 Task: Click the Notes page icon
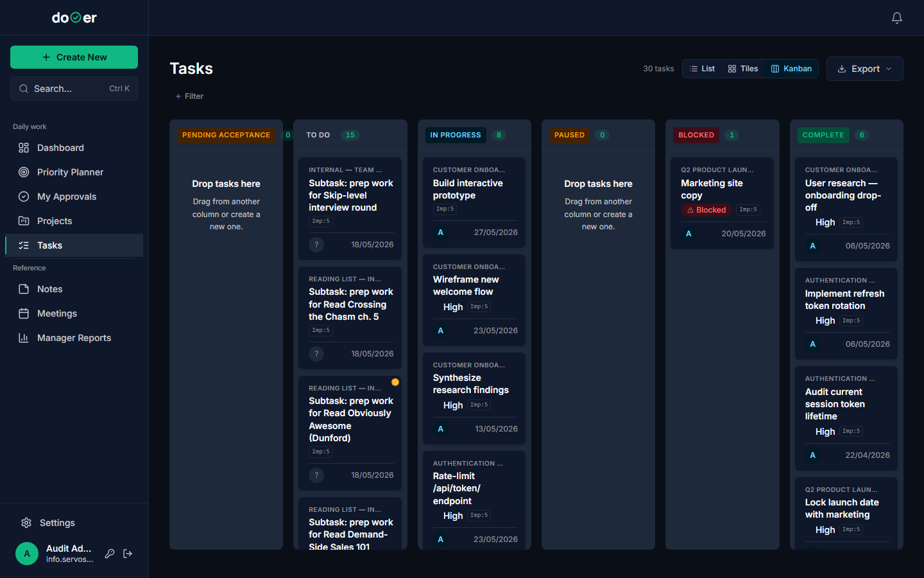(24, 289)
